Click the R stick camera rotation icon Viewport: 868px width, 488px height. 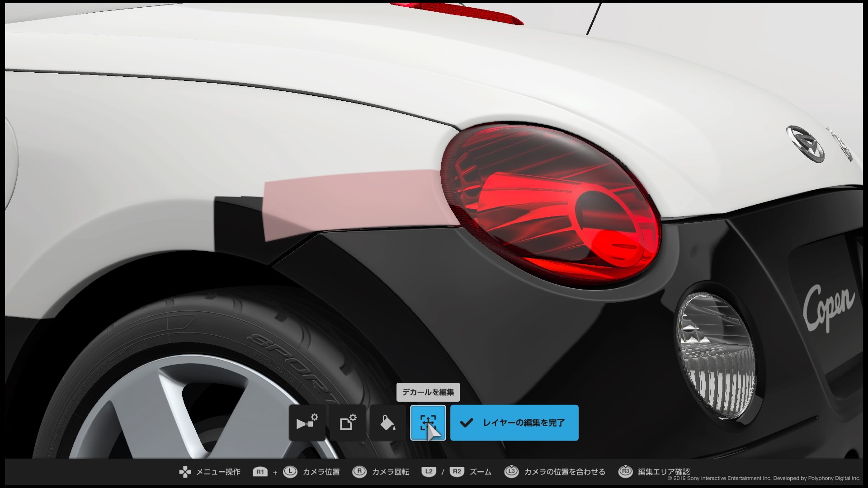(359, 472)
